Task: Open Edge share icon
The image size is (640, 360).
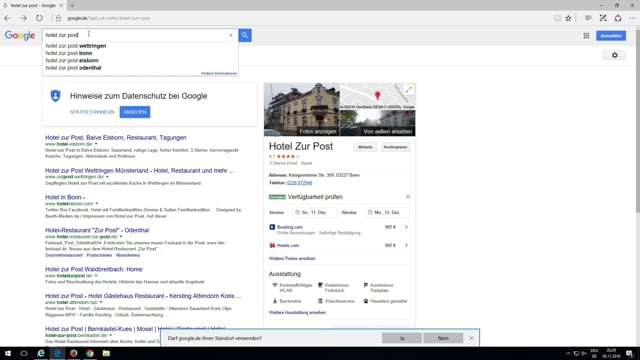Action: (618, 18)
